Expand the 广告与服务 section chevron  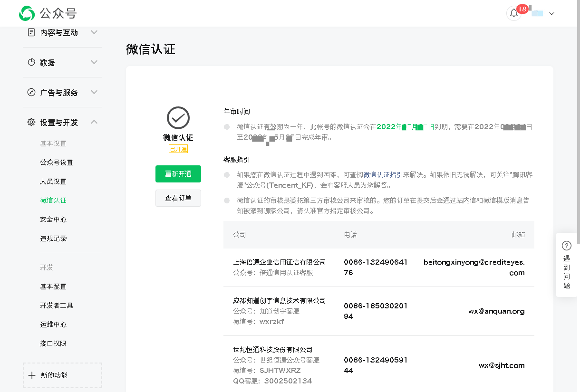[x=94, y=92]
